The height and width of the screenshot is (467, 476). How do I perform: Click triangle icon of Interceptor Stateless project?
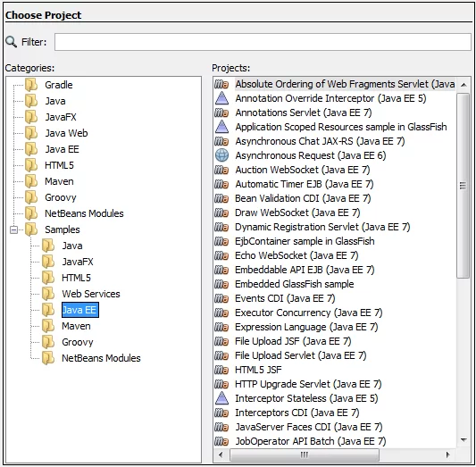pos(221,398)
